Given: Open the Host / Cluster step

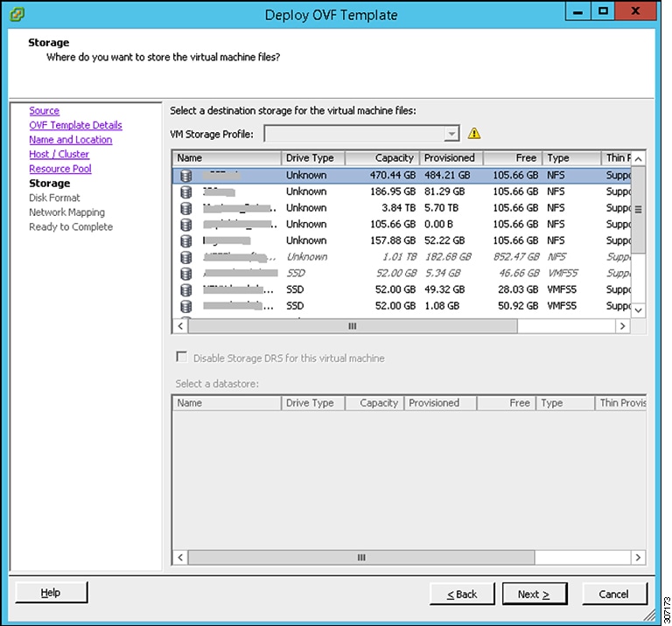Looking at the screenshot, I should [59, 154].
